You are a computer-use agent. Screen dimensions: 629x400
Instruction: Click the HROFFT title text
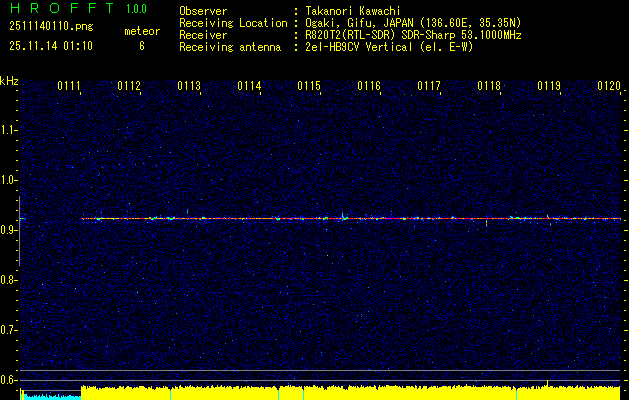click(55, 9)
